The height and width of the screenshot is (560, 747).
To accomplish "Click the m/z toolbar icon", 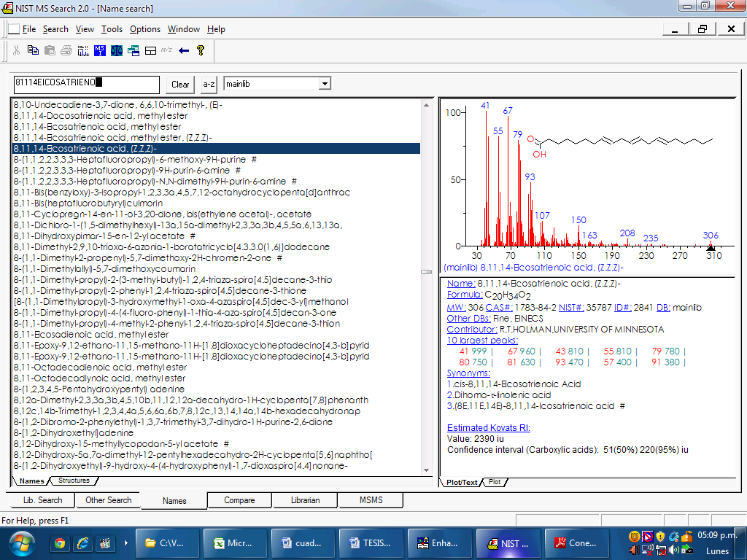I will 166,50.
